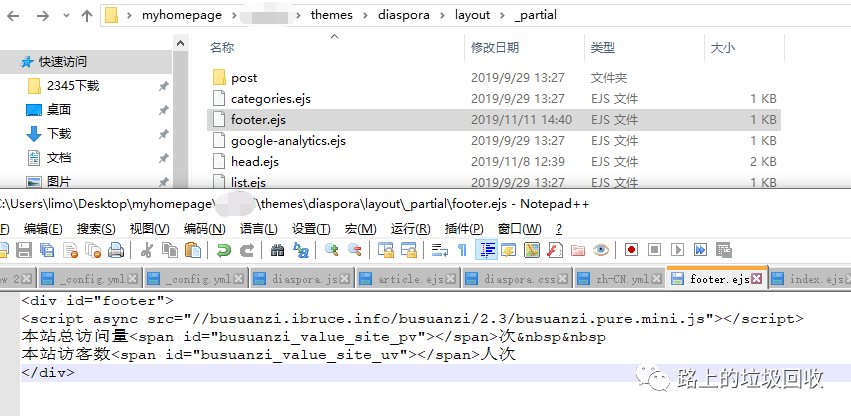Open the 语言(L) menu

[258, 229]
